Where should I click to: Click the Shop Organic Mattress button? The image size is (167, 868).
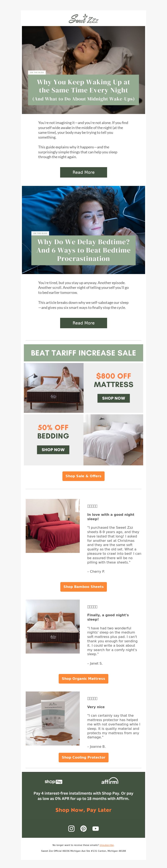[84, 679]
